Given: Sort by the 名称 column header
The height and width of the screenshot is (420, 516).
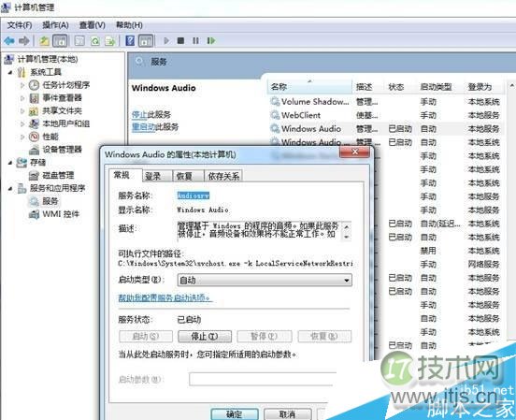Looking at the screenshot, I should (x=310, y=87).
